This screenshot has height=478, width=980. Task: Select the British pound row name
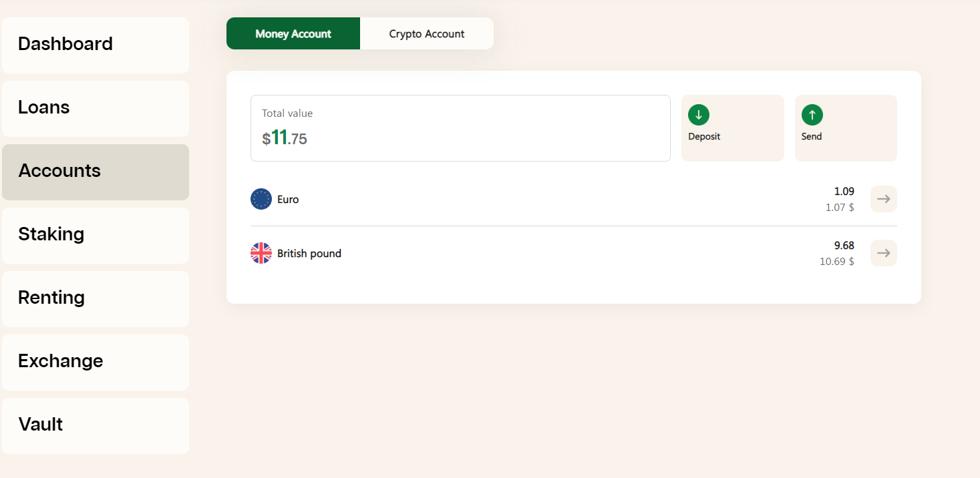[309, 254]
